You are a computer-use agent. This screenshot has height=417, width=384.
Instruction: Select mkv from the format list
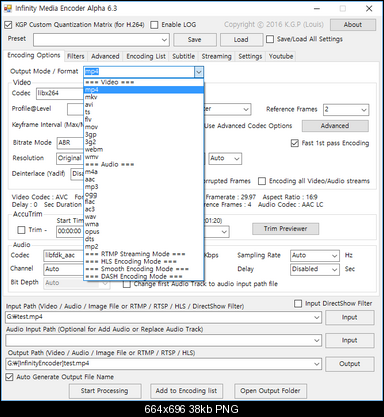144,97
